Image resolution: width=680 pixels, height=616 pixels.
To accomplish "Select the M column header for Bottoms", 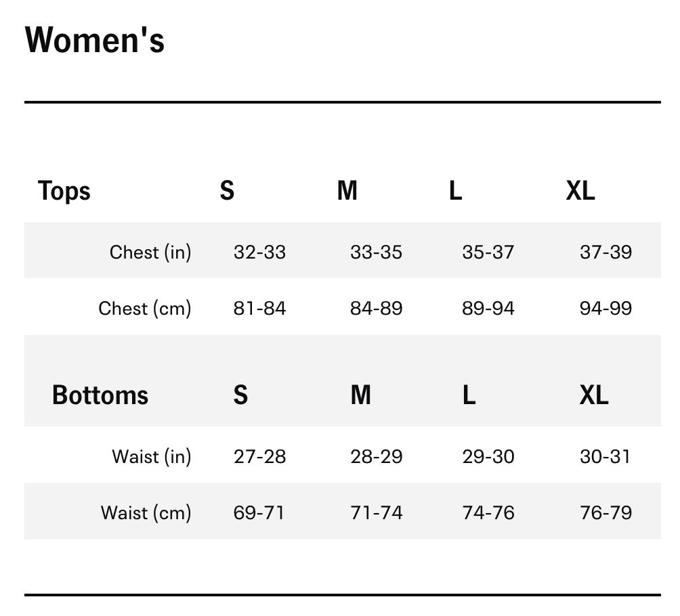I will tap(361, 395).
